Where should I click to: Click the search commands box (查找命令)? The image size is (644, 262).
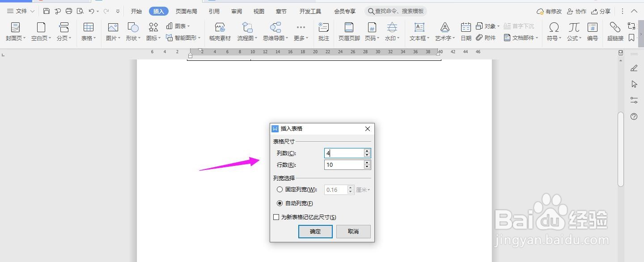(396, 11)
